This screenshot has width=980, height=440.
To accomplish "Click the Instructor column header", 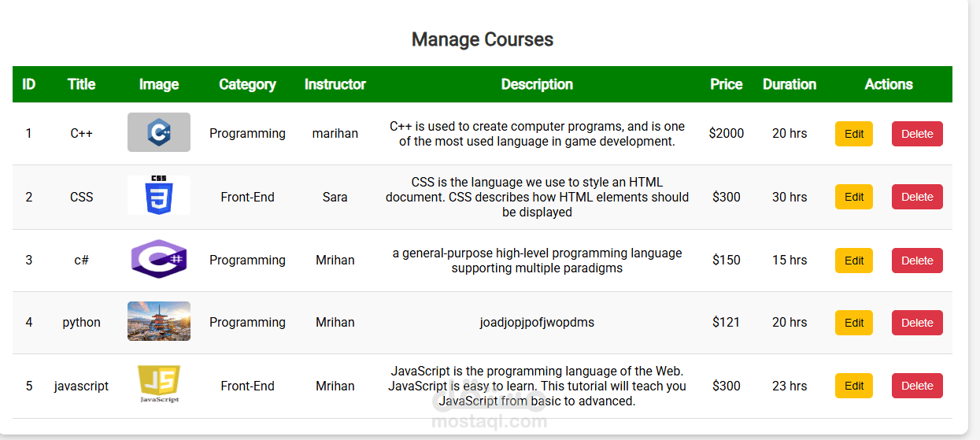I will tap(335, 84).
